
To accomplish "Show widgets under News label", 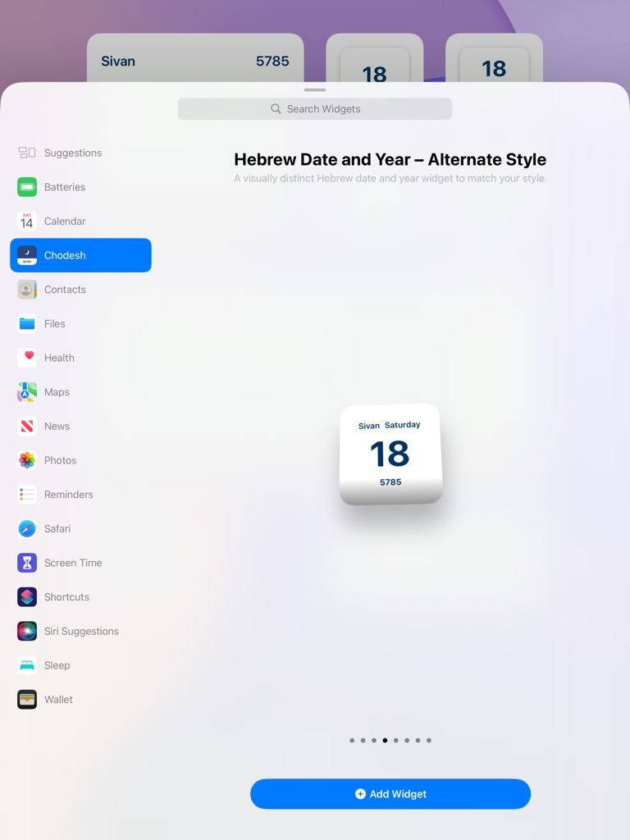I will coord(57,427).
